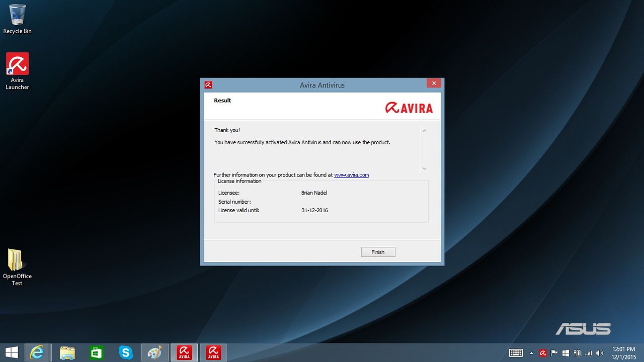Open File Explorer from the taskbar
The height and width of the screenshot is (362, 644).
tap(67, 352)
